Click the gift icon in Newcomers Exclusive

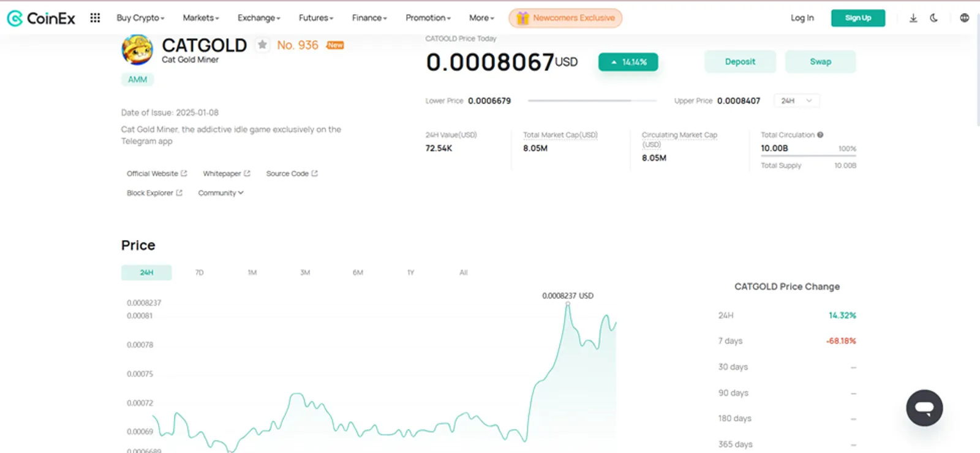click(x=522, y=18)
